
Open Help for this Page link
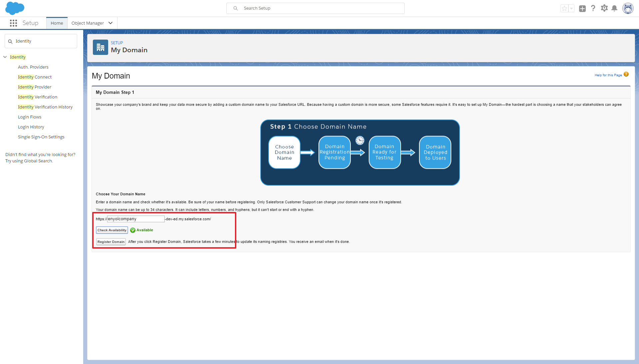pos(608,75)
